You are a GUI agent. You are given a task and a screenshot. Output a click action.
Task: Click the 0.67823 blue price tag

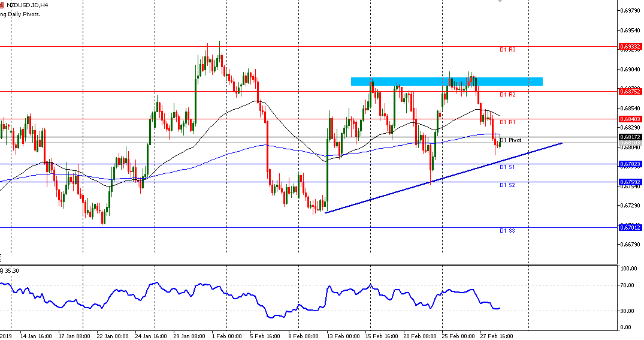(630, 164)
